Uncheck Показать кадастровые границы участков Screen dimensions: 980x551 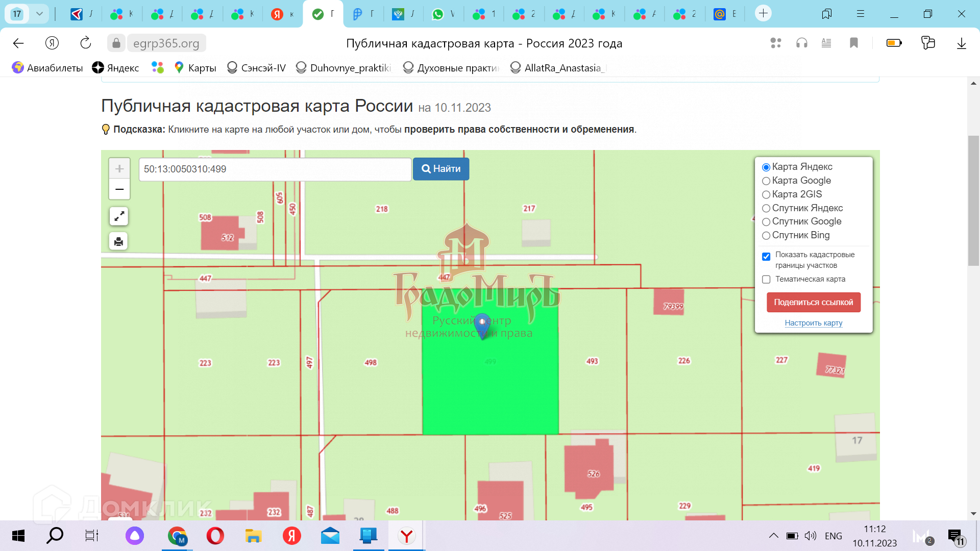pyautogui.click(x=766, y=257)
